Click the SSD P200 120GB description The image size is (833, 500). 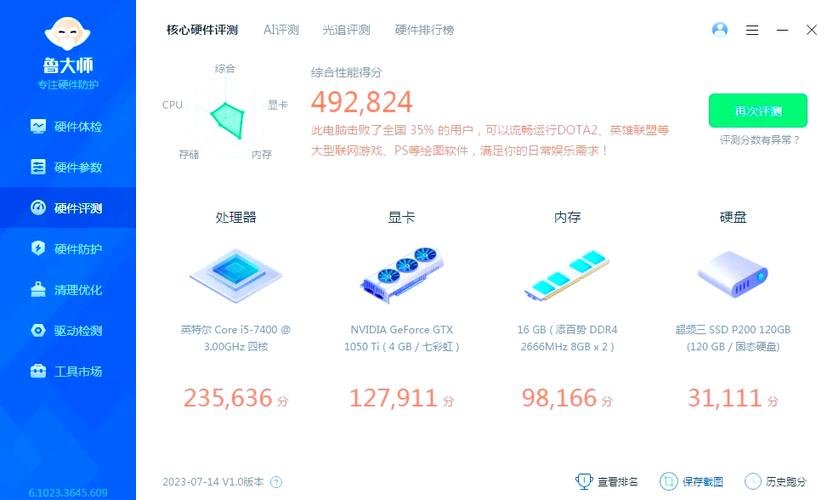(x=733, y=338)
